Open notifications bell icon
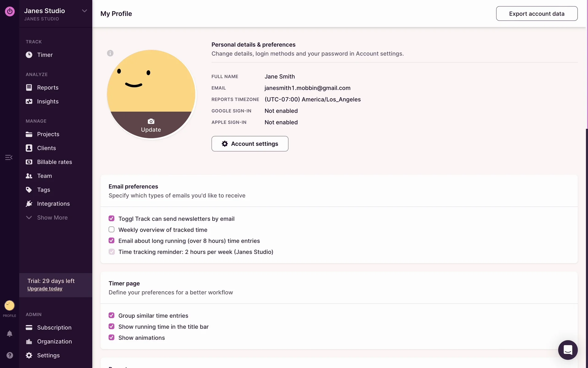 pyautogui.click(x=9, y=334)
